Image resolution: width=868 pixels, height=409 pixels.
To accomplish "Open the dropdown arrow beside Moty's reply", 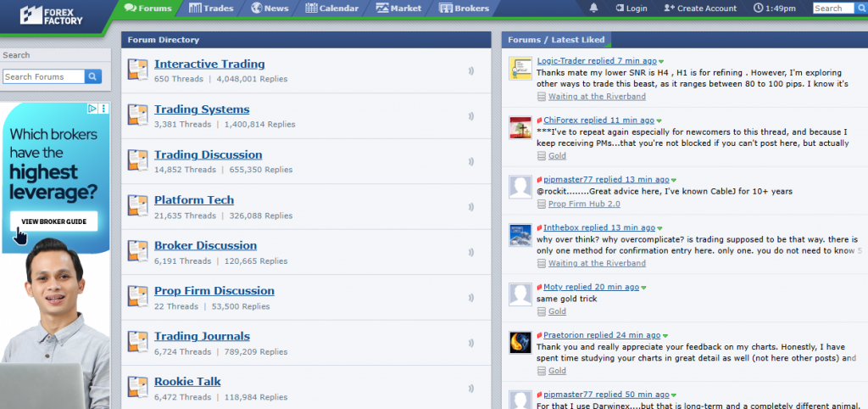I will 623,288.
